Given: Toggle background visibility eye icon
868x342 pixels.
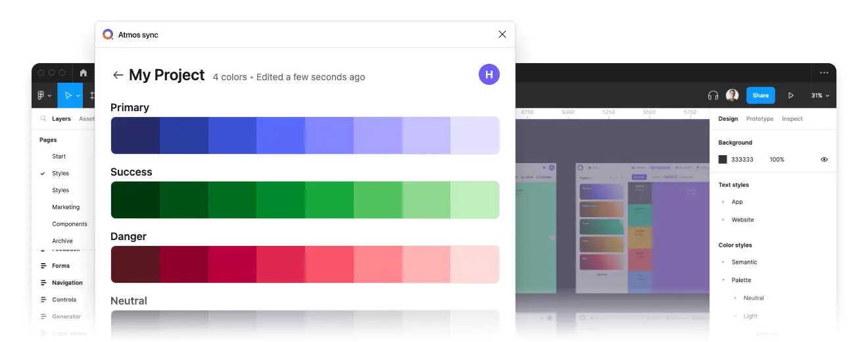Looking at the screenshot, I should pos(824,159).
